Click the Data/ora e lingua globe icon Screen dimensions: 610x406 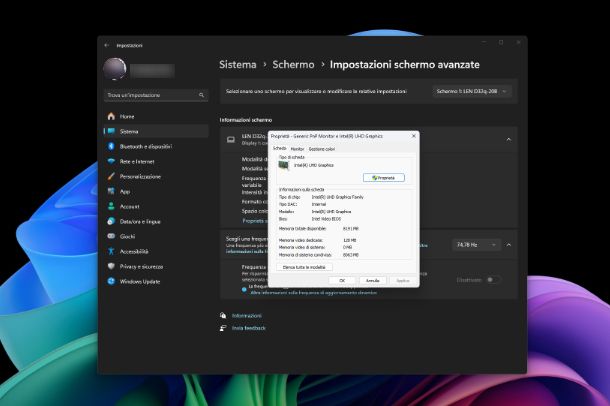(x=111, y=221)
